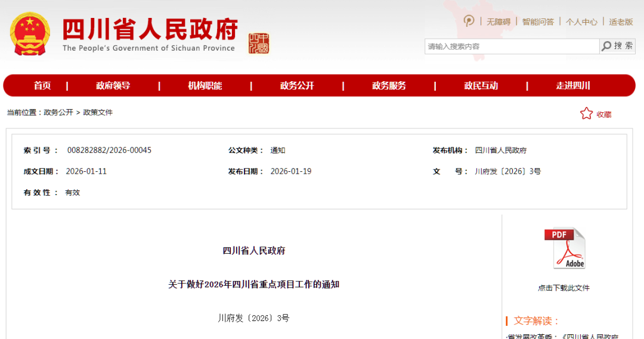The height and width of the screenshot is (339, 644).
Task: Open the 机构职能 navigation item
Action: [205, 85]
